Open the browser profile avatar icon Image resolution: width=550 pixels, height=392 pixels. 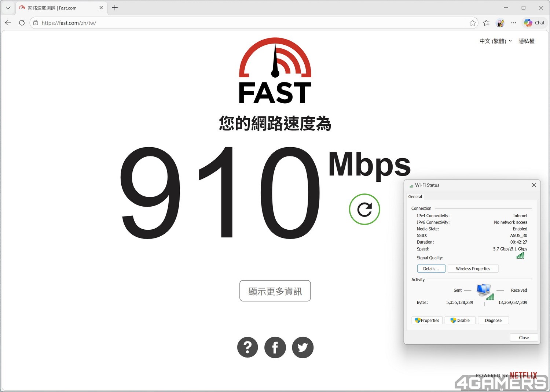click(500, 23)
